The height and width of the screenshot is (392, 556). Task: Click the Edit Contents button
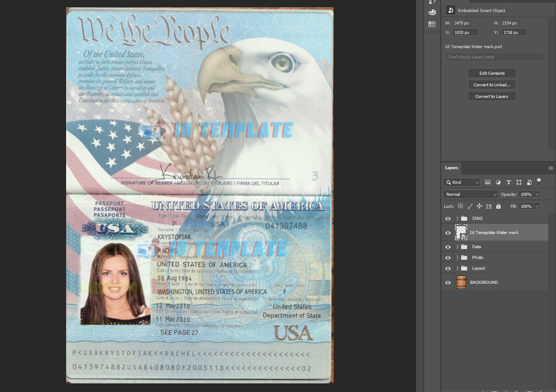[492, 73]
